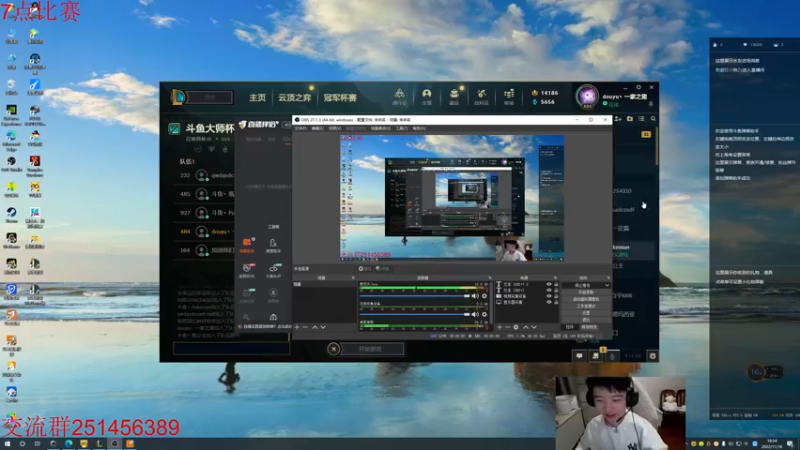This screenshot has width=800, height=450.
Task: Open first audio track settings gear in OBS mixer
Action: (484, 296)
